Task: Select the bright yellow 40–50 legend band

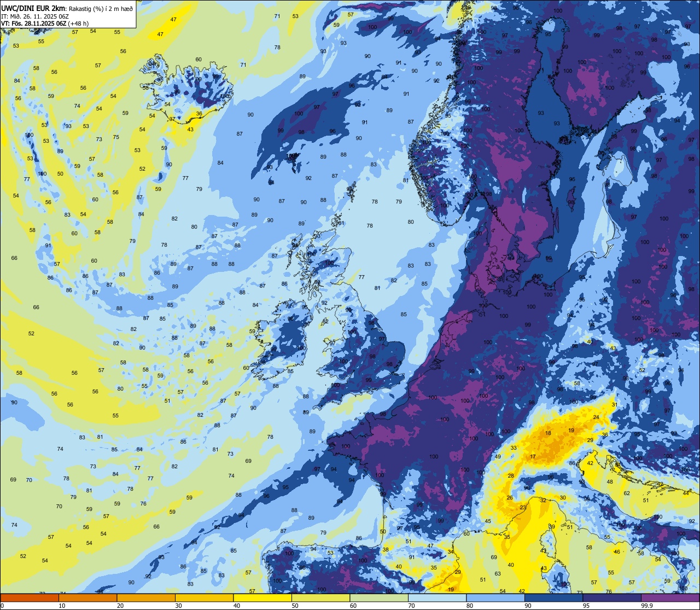Action: [x=262, y=597]
